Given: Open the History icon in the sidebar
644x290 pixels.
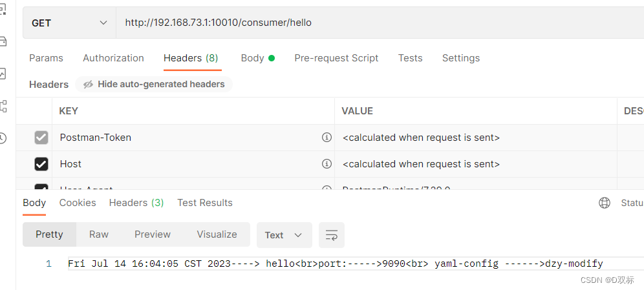Looking at the screenshot, I should pyautogui.click(x=3, y=138).
